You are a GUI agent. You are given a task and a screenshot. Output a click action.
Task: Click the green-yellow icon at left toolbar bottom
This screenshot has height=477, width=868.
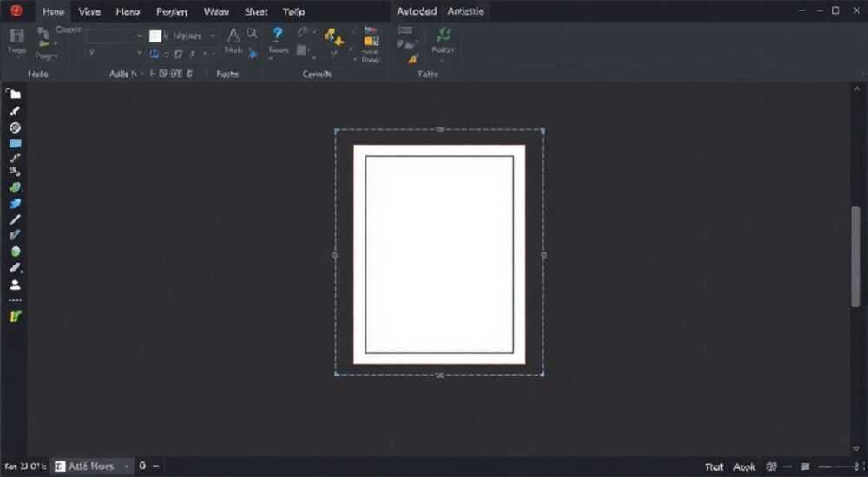(x=15, y=317)
